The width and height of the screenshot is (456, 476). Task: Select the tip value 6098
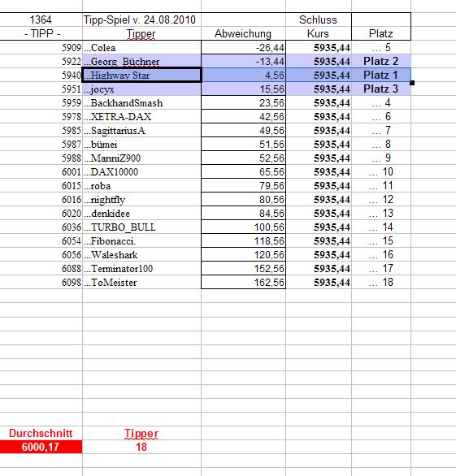point(41,283)
